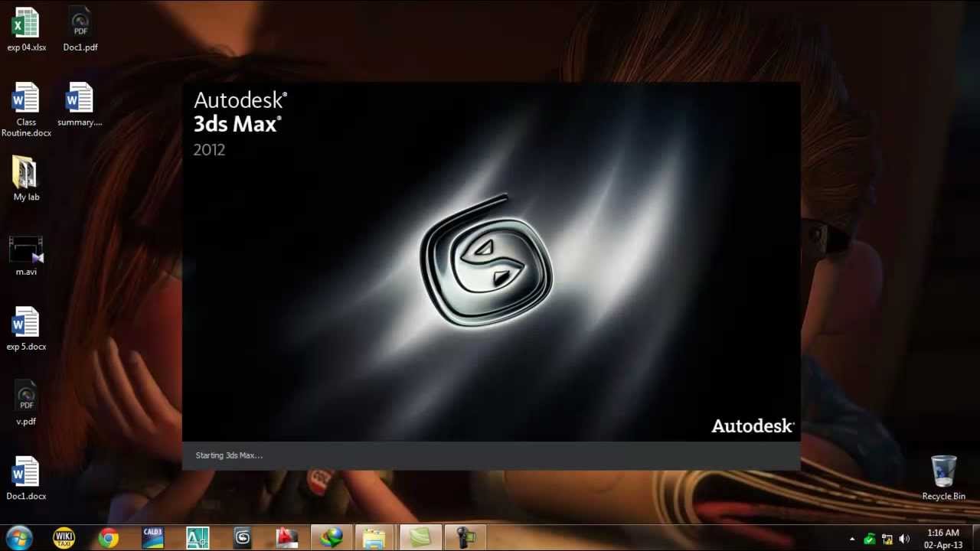Click the 3ds Max logo on splash screen
This screenshot has width=980, height=551.
click(486, 261)
